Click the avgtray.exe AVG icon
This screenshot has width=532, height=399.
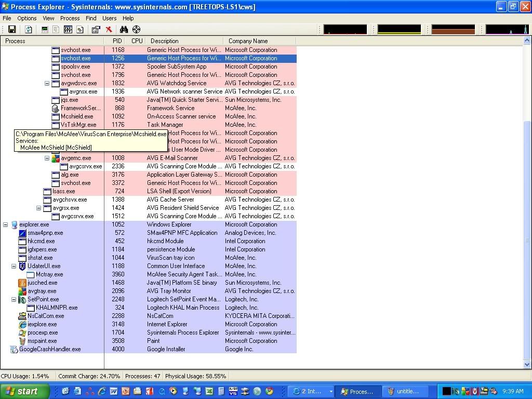22,291
